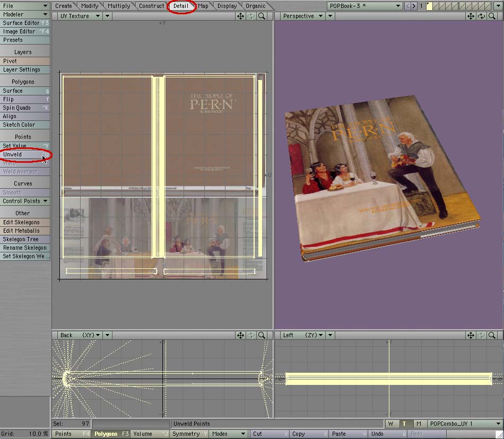The width and height of the screenshot is (504, 439).
Task: Open render style dropdown next to Perspective
Action: pos(330,16)
